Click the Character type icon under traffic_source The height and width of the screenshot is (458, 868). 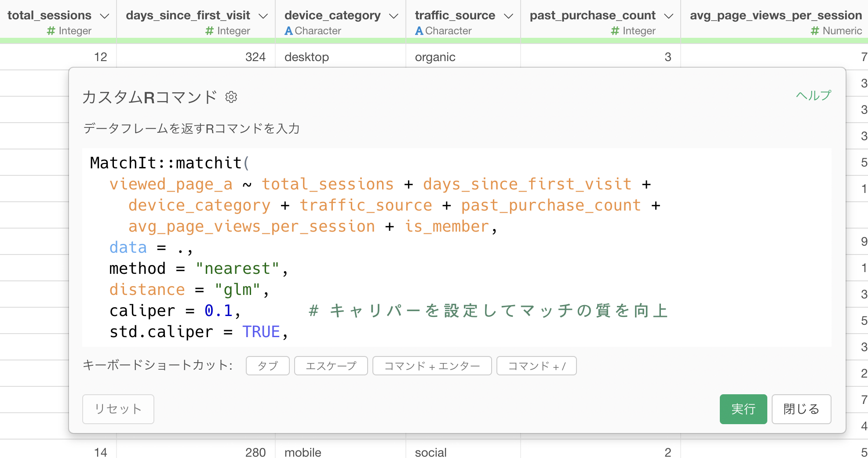(x=419, y=31)
